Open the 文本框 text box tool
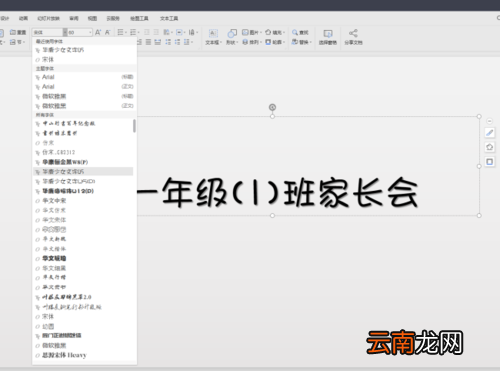 (x=213, y=37)
